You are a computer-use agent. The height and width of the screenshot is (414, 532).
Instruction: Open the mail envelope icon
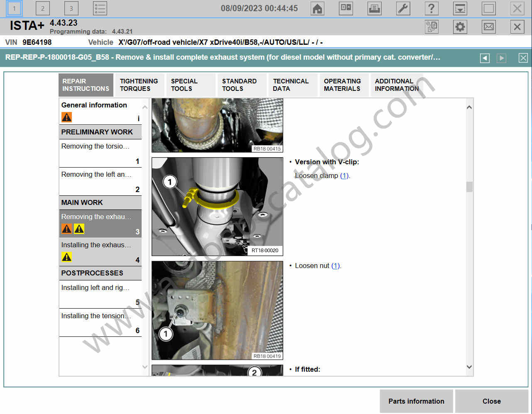489,27
